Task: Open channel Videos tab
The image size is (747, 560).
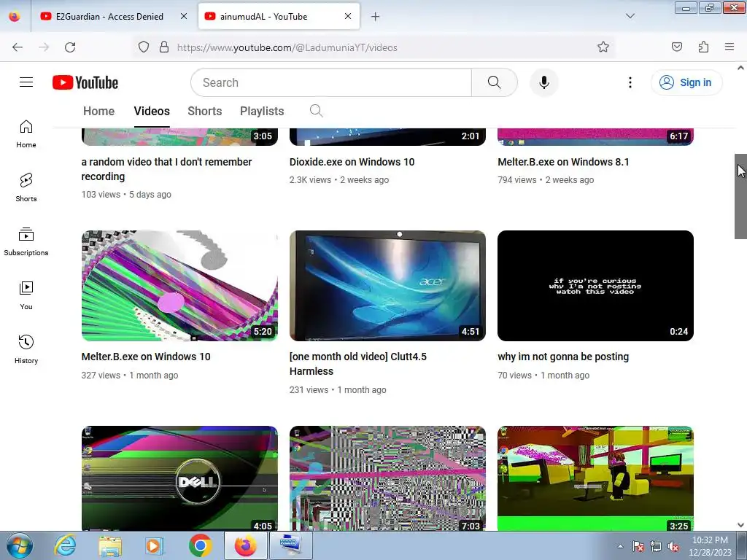Action: (x=152, y=111)
